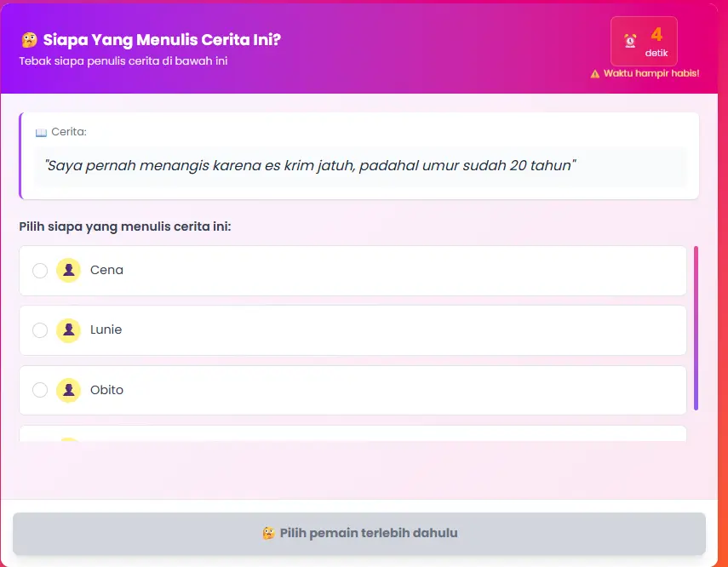Click the alarm clock icon in the timer
Viewport: 728px width, 567px height.
(631, 40)
